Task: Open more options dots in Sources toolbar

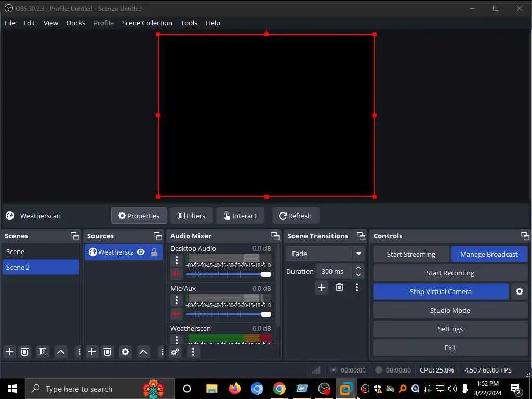Action: (162, 352)
